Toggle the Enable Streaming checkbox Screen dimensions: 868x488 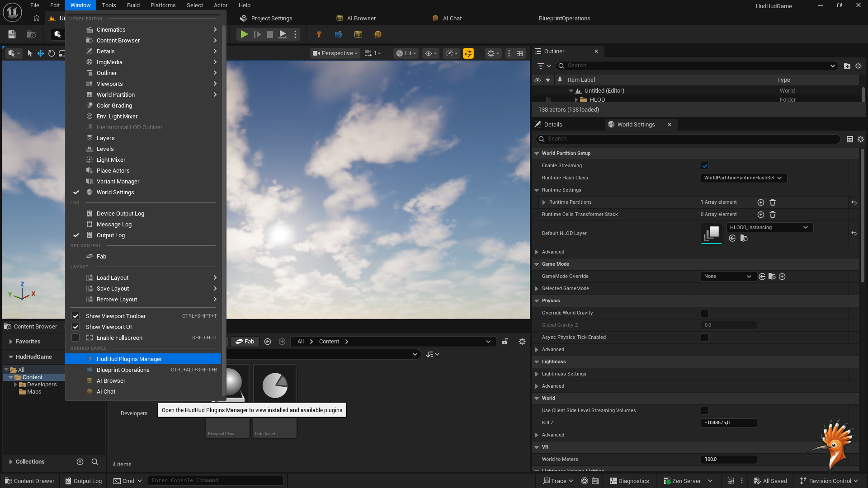(705, 166)
